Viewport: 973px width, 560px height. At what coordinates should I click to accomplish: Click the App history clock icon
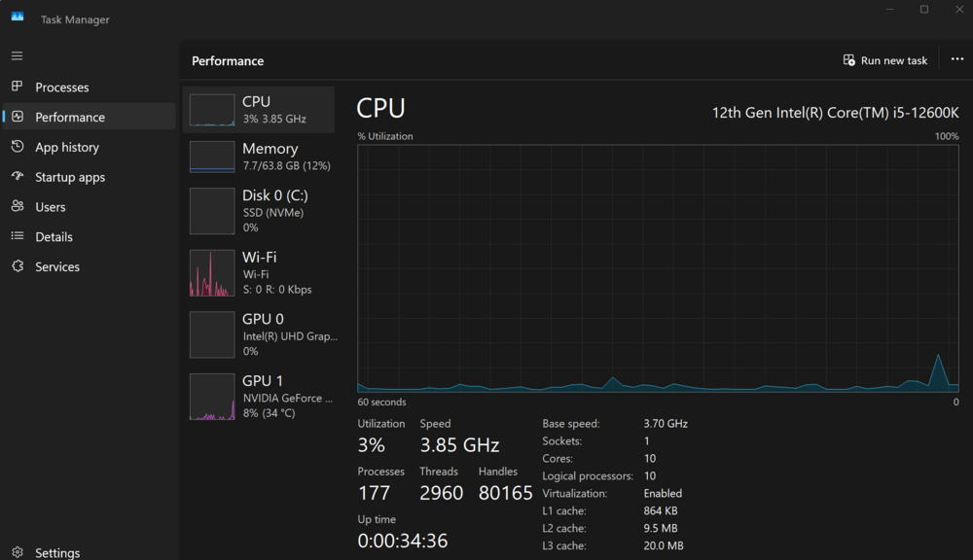click(x=18, y=147)
